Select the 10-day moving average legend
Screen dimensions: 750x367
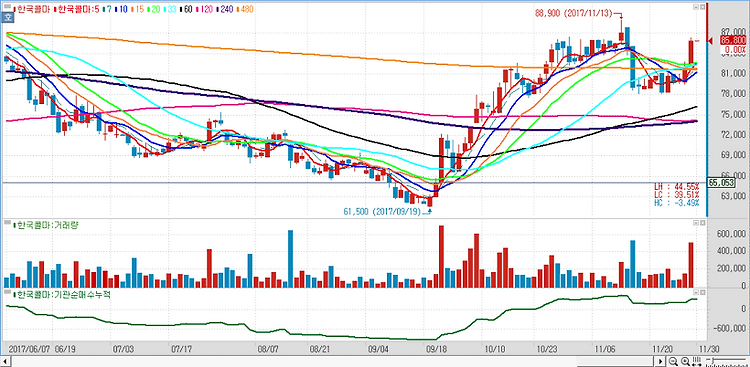pyautogui.click(x=121, y=8)
